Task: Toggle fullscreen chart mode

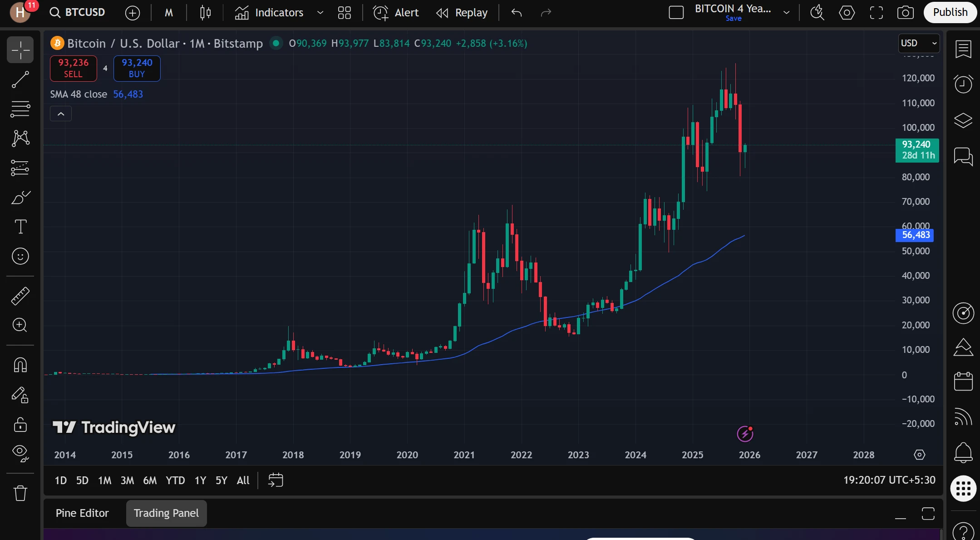Action: coord(876,12)
